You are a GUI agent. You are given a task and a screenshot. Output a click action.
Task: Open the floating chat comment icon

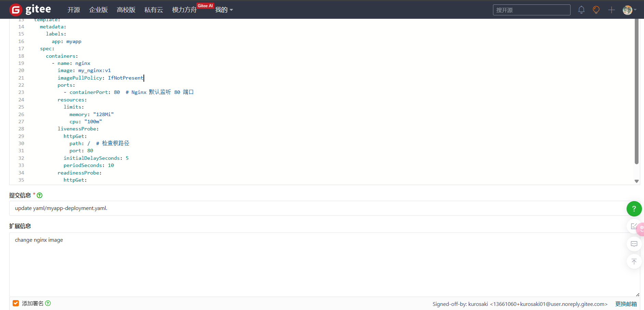click(x=634, y=244)
